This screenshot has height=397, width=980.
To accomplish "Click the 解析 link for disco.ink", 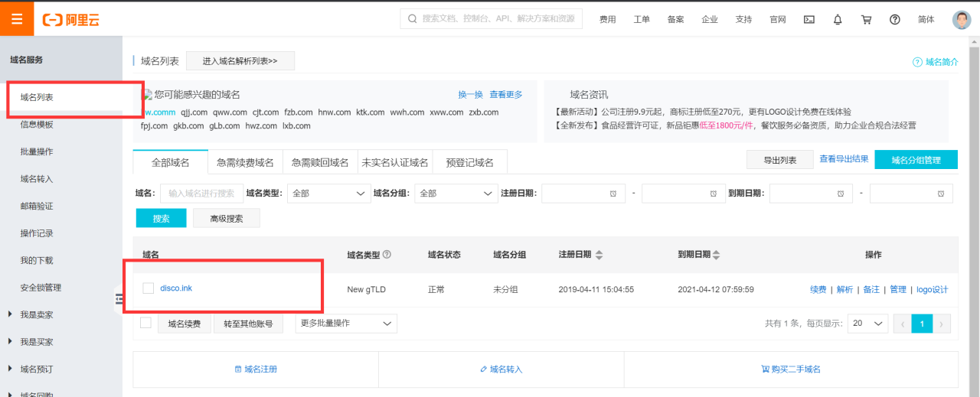I will tap(844, 289).
